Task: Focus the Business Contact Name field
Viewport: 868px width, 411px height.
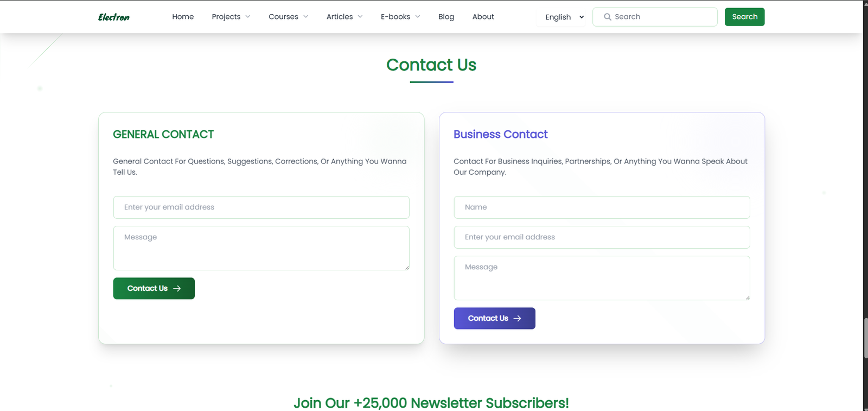Action: 602,207
